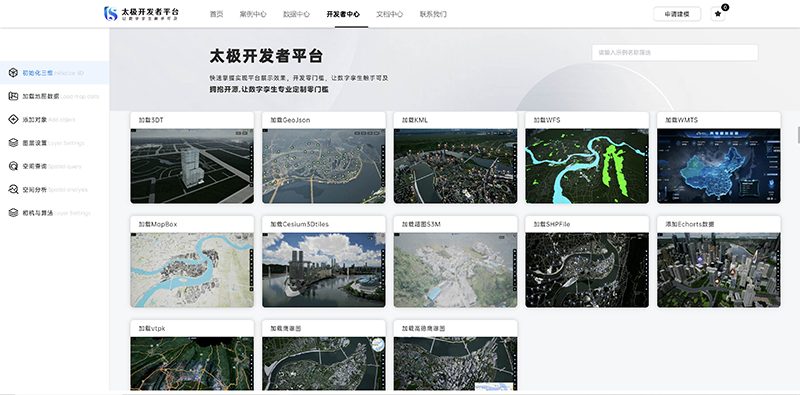Screen dimensions: 800x395
Task: Click the 加载KML card title
Action: pos(415,120)
